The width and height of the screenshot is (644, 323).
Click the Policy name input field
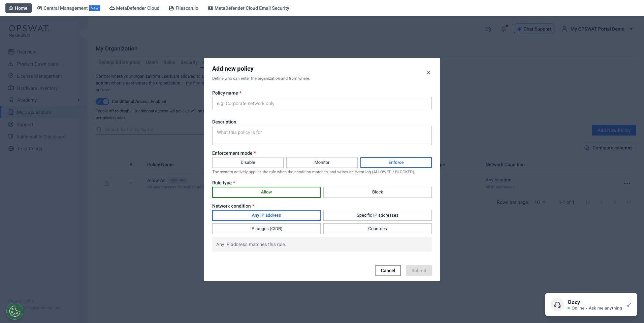(322, 103)
